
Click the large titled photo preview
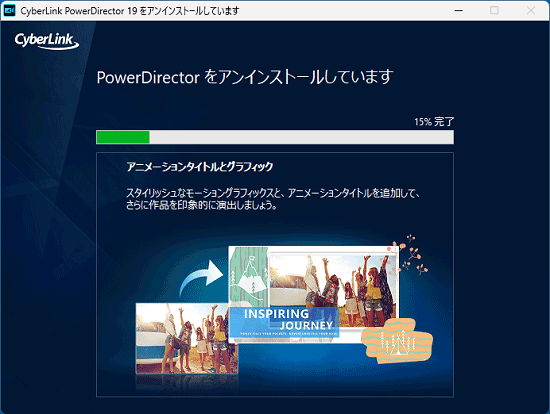(x=313, y=294)
